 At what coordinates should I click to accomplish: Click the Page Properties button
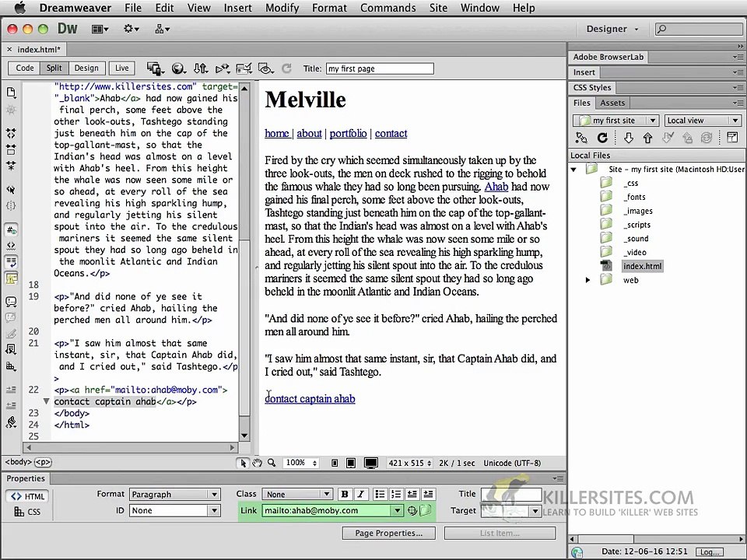(x=389, y=534)
